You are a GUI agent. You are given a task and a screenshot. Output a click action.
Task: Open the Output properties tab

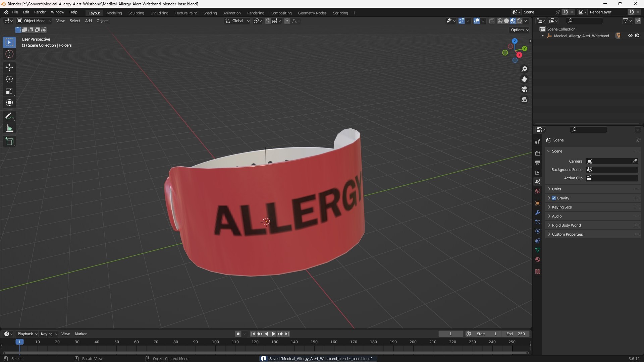538,163
